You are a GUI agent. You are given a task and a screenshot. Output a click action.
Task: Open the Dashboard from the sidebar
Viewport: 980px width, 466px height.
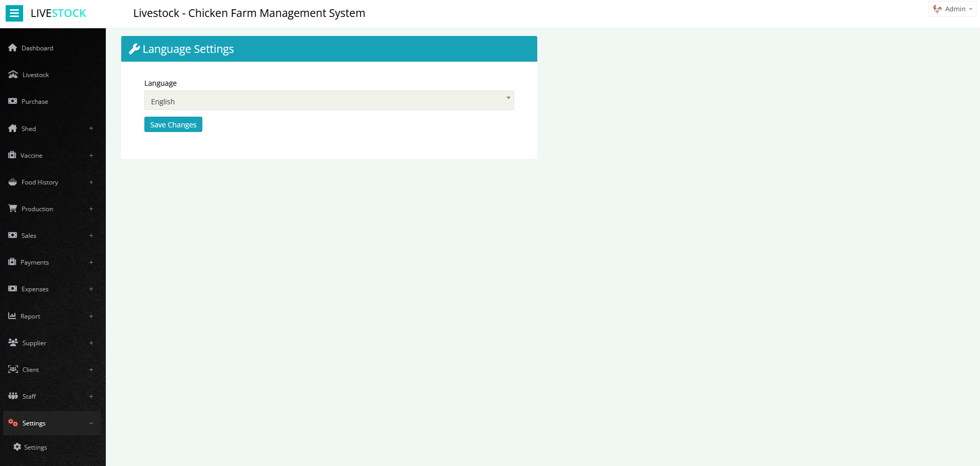coord(37,48)
